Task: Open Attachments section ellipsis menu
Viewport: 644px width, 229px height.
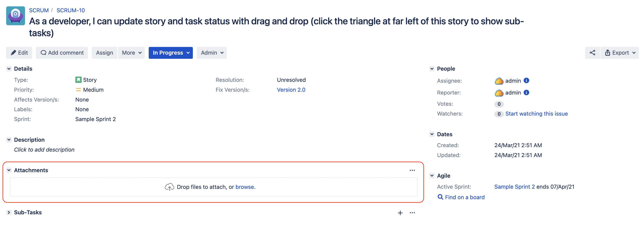Action: [x=412, y=170]
